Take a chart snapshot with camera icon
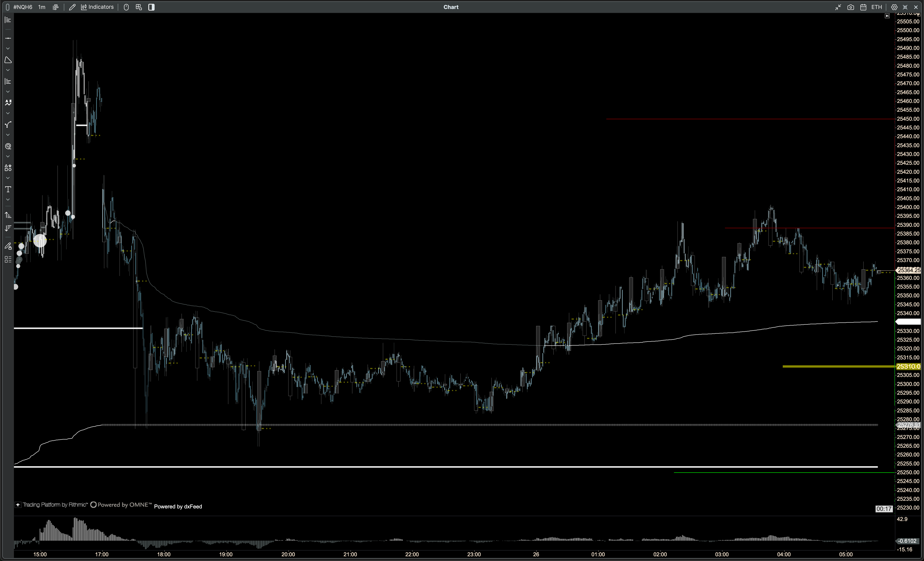The image size is (924, 561). tap(851, 7)
